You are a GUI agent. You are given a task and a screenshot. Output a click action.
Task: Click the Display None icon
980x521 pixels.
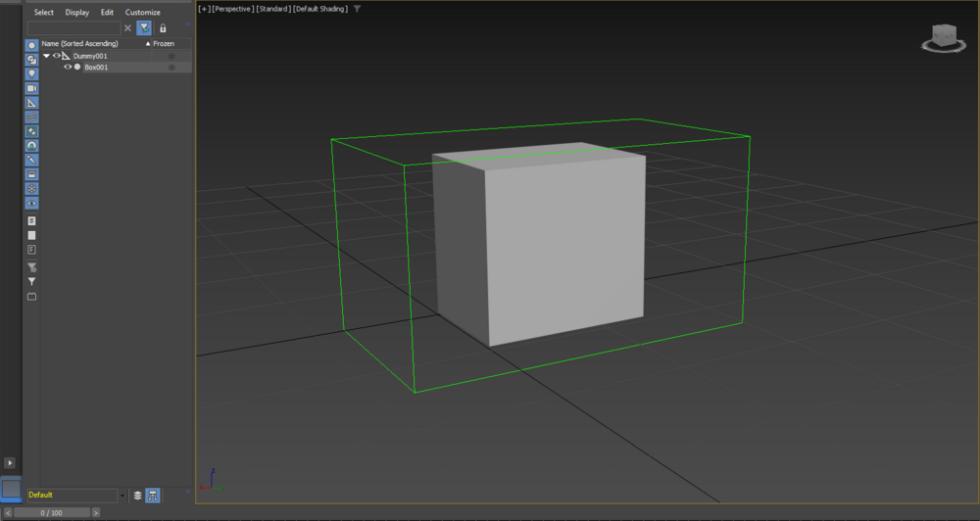32,235
